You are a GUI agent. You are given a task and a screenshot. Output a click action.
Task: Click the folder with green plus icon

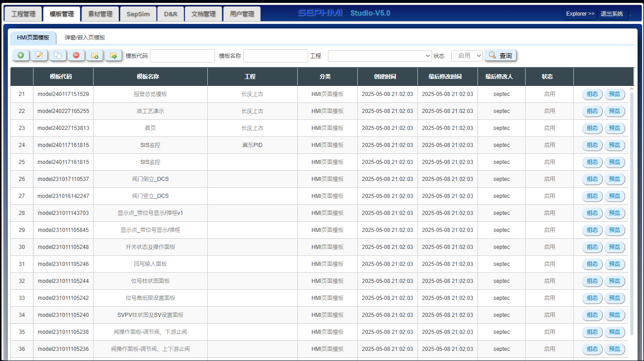[94, 56]
